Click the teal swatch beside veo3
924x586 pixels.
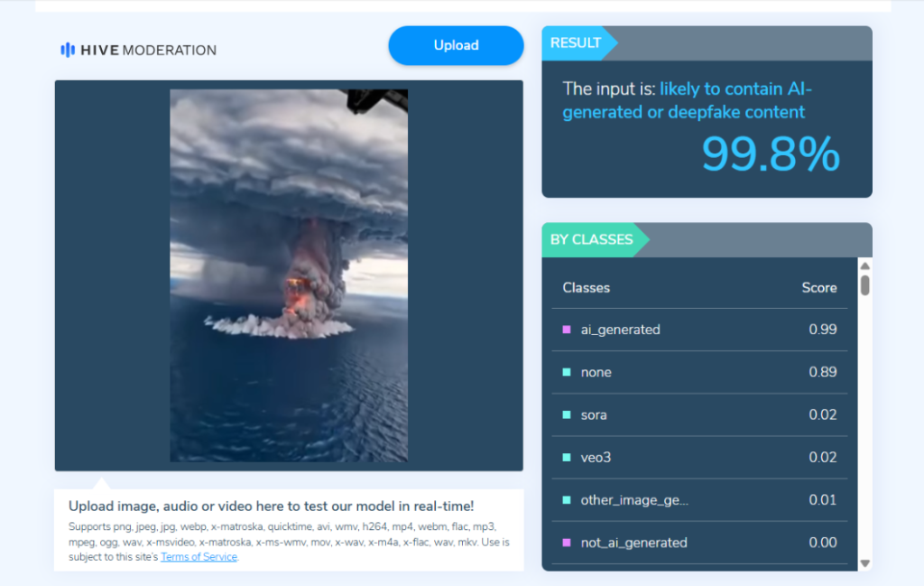[x=567, y=457]
